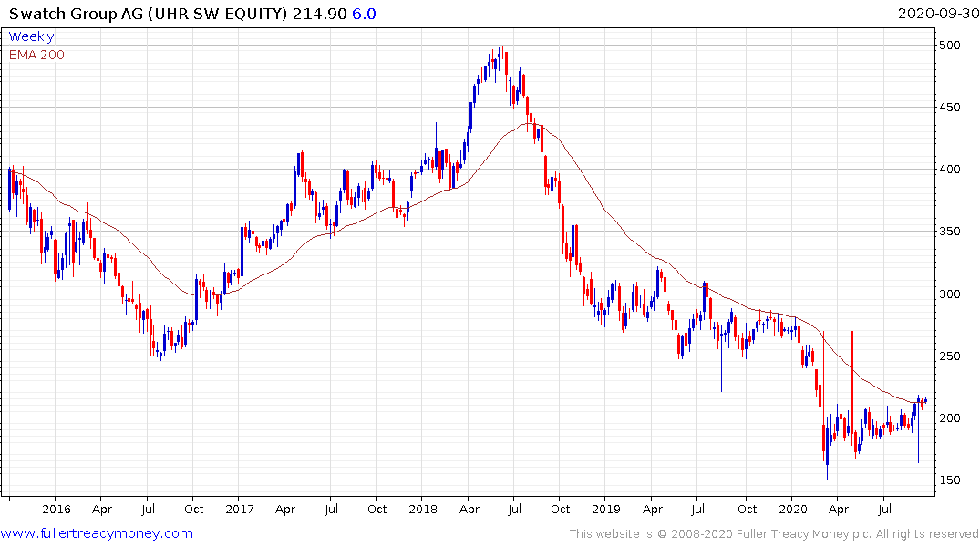980x547 pixels.
Task: Select the 400 price axis label
Action: pos(950,170)
